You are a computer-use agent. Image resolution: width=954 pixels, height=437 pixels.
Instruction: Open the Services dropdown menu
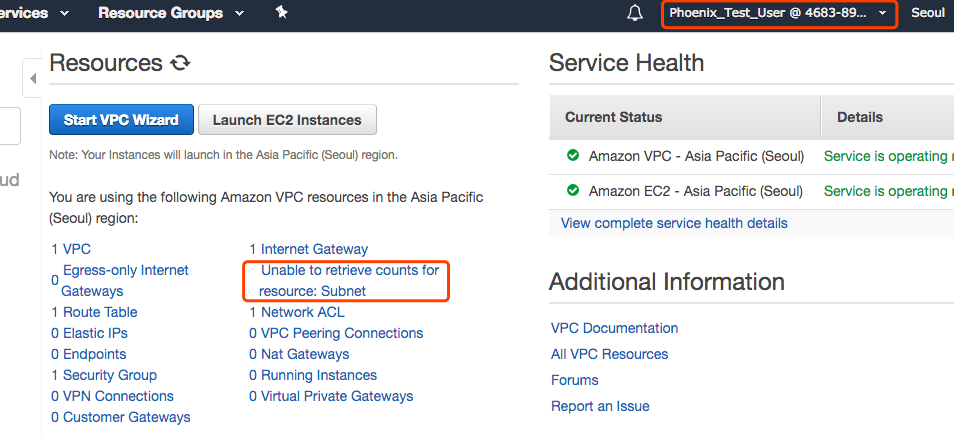point(35,14)
